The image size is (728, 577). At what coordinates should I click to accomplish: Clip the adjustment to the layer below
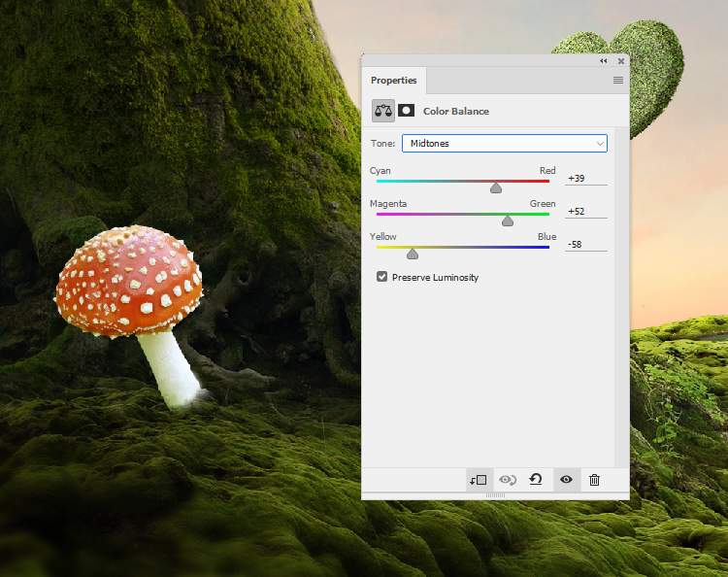click(x=478, y=480)
